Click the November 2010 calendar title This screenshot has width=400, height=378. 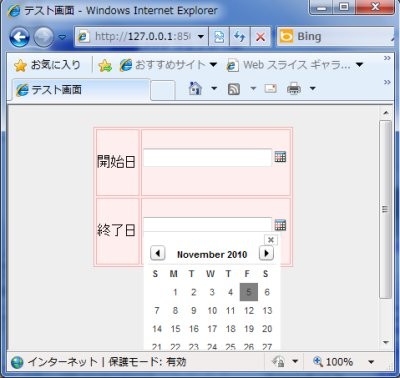pyautogui.click(x=212, y=255)
